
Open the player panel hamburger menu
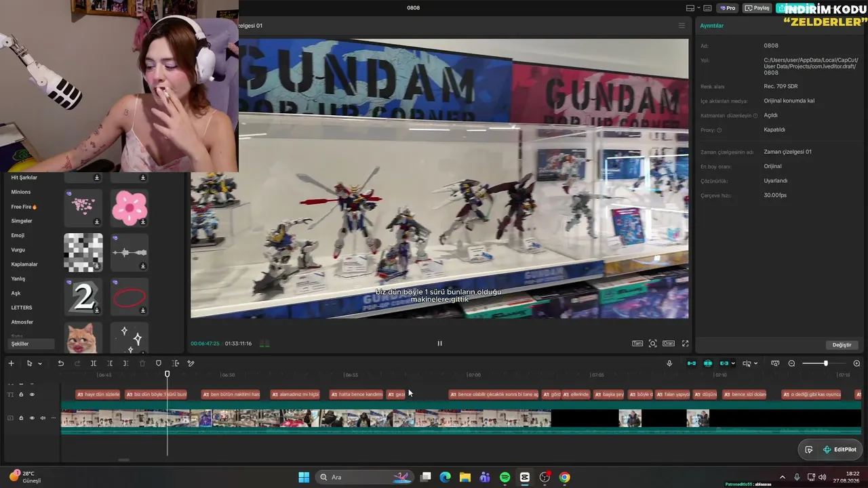(x=682, y=26)
